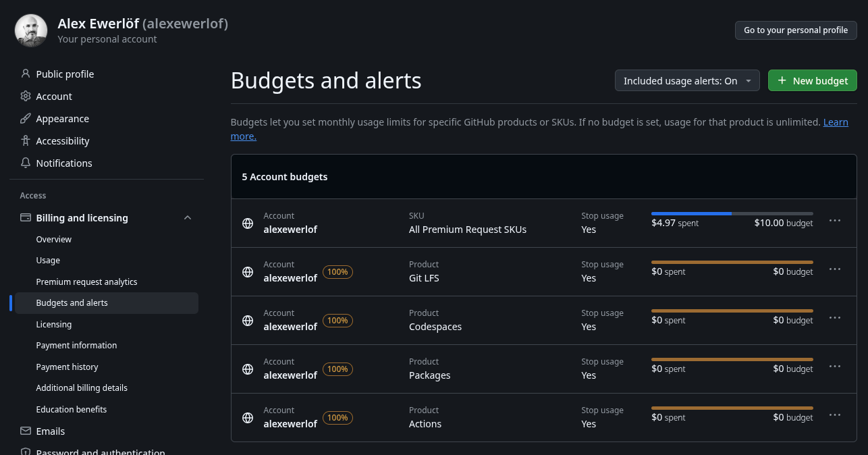This screenshot has width=868, height=455.
Task: Click the New budget button
Action: (813, 80)
